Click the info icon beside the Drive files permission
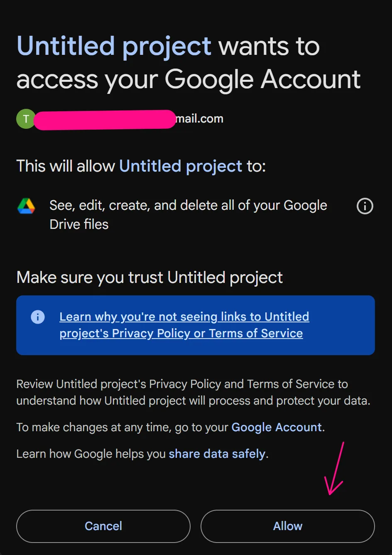 (x=364, y=206)
